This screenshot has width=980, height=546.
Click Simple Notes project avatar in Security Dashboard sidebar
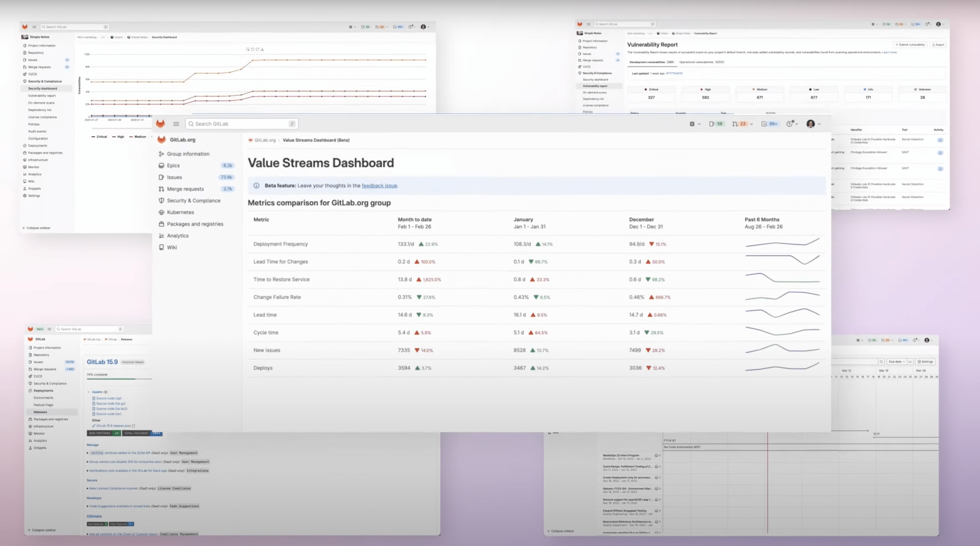click(25, 37)
